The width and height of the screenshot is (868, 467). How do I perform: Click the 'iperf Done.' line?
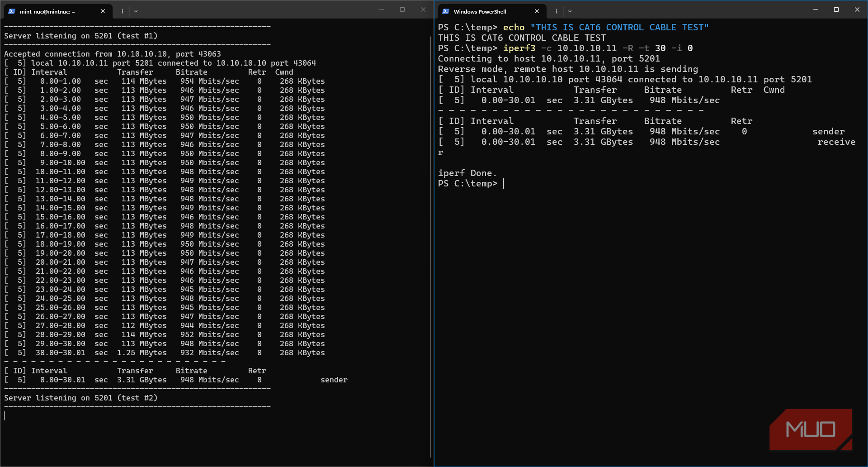click(x=467, y=173)
